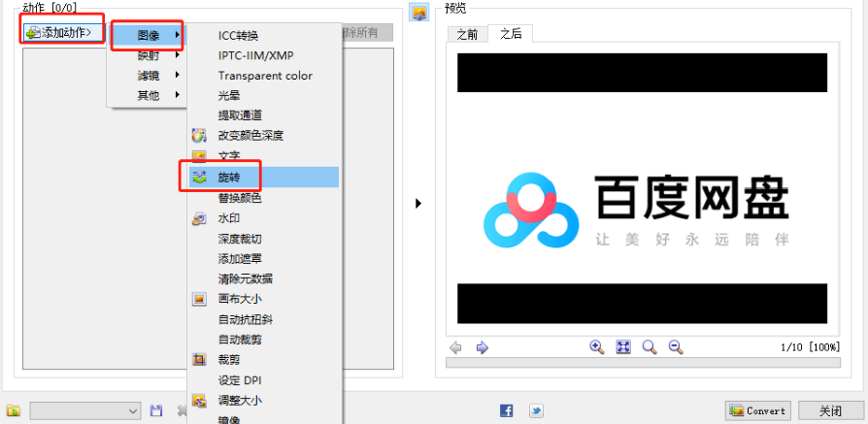Image resolution: width=868 pixels, height=424 pixels.
Task: Choose ICC转换 from the image menu
Action: (238, 36)
